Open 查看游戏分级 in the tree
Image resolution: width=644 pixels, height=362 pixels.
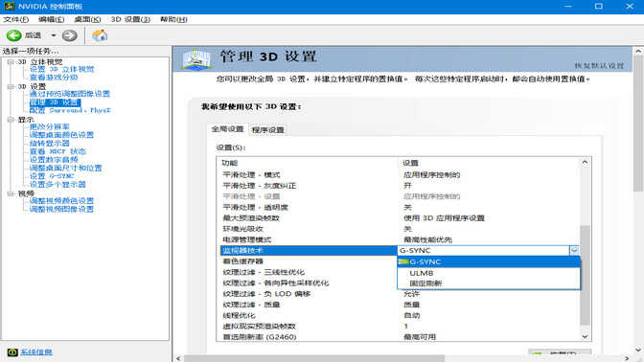pyautogui.click(x=54, y=78)
